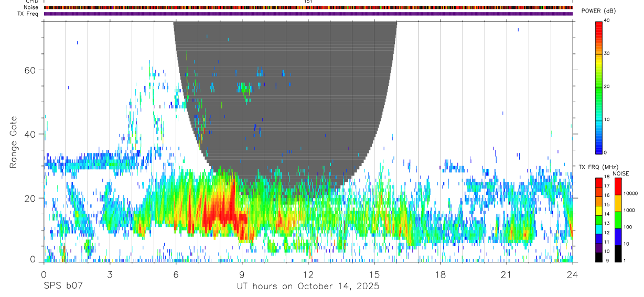Click the 18 hour tick label on the time axis
Viewport: 644px width, 297px height.
[x=441, y=274]
